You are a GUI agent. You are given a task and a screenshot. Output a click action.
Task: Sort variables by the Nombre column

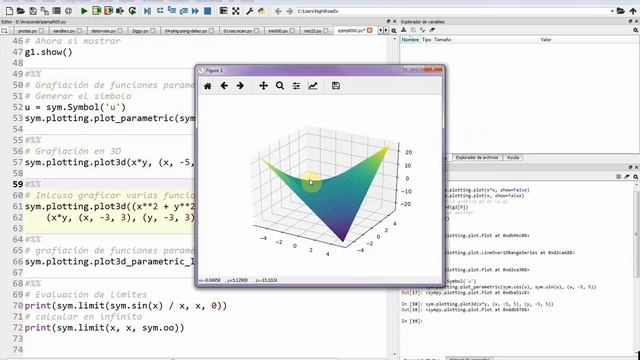410,40
